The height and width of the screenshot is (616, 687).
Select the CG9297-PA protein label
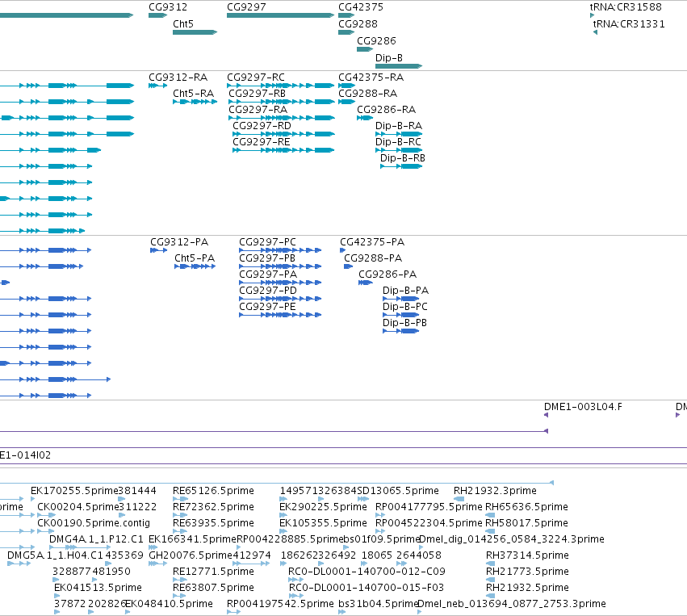pos(268,274)
